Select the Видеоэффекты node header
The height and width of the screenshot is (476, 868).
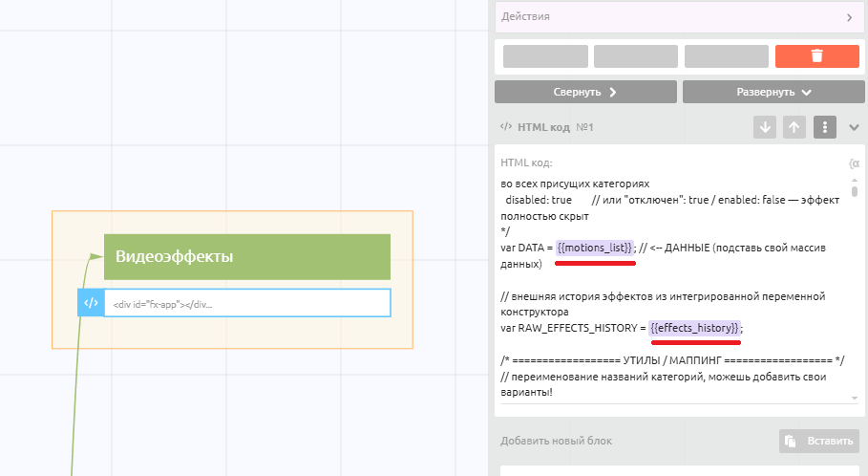tap(247, 257)
